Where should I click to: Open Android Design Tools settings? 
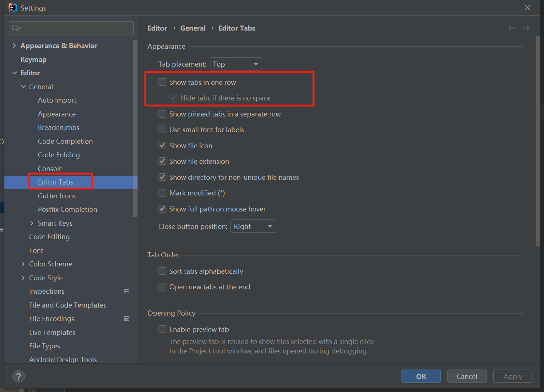tap(63, 359)
